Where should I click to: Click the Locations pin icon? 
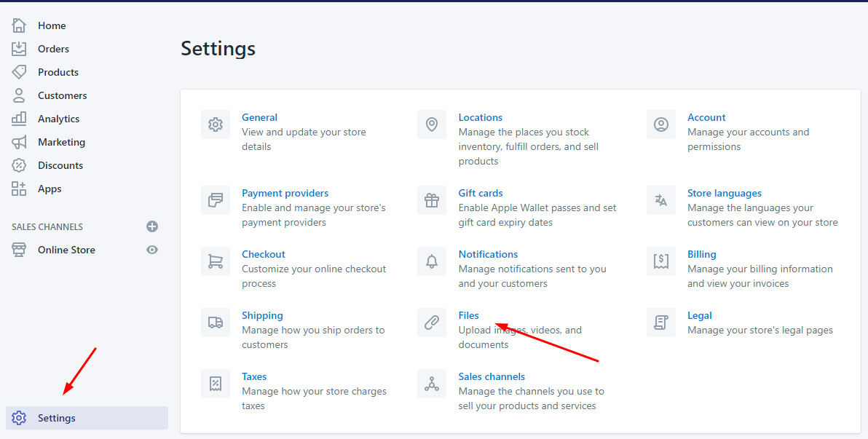click(x=432, y=124)
